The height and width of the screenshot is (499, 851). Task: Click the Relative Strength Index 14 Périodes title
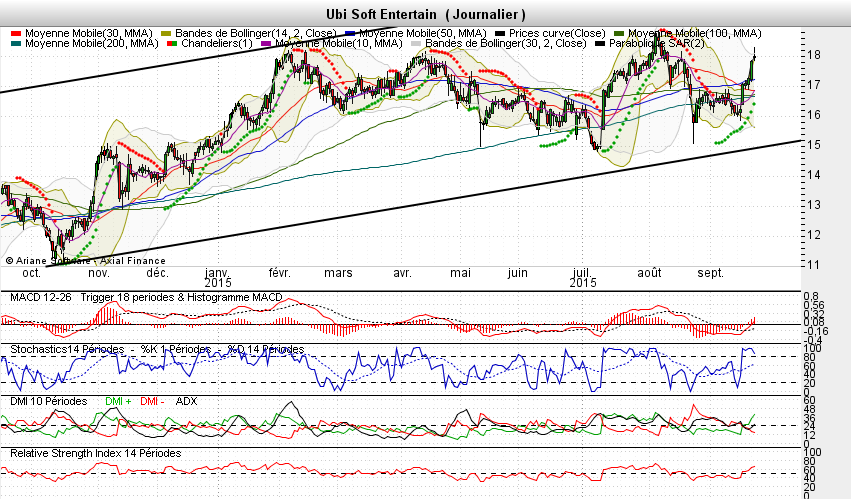(96, 453)
